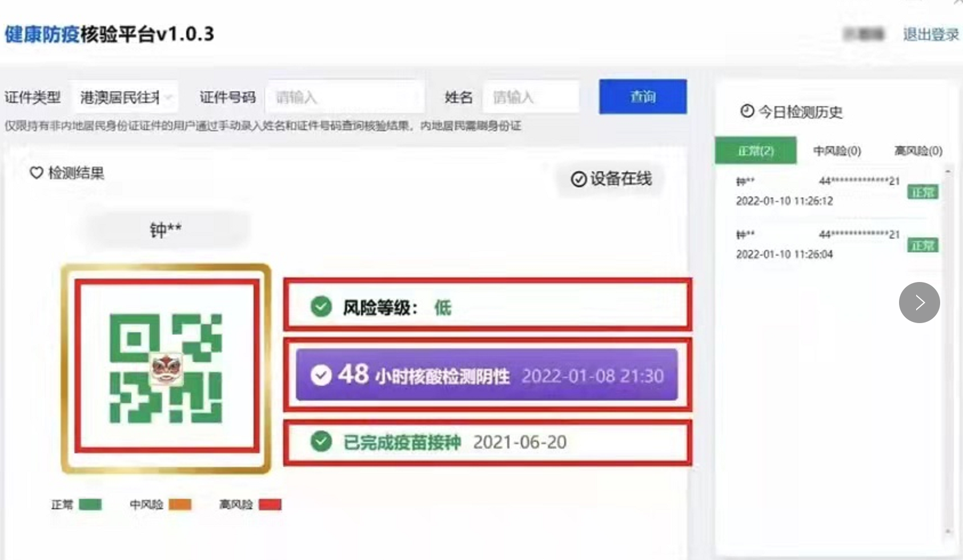Click the red 高风险 legend swatch
Image resolution: width=963 pixels, height=560 pixels.
(270, 505)
